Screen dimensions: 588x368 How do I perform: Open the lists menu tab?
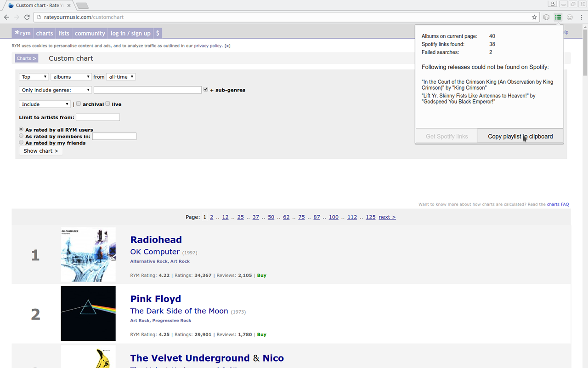coord(64,33)
